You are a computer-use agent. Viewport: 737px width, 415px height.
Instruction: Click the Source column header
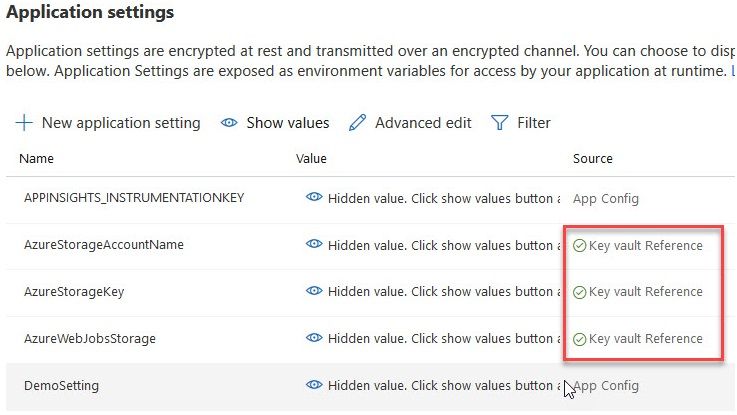[x=592, y=158]
